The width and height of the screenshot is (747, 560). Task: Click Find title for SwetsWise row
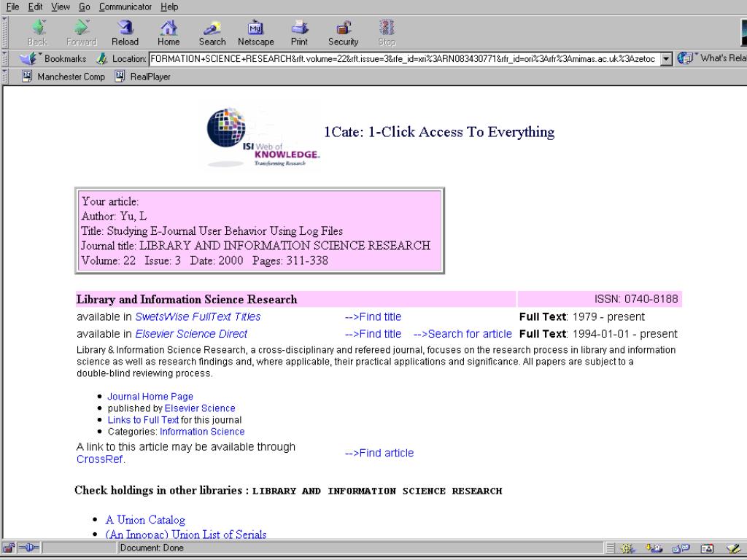point(373,316)
